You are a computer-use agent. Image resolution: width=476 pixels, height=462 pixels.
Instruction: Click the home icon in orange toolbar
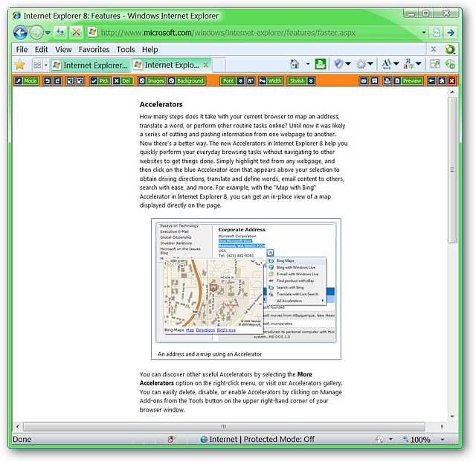pyautogui.click(x=442, y=81)
